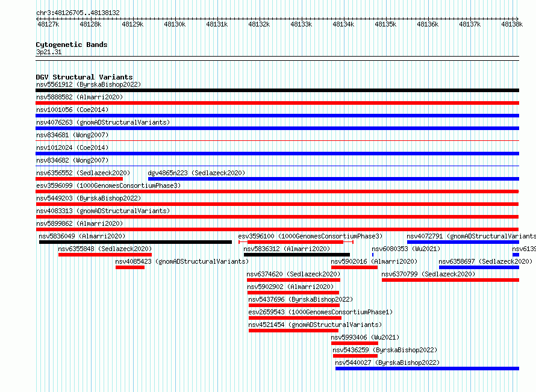536x392 pixels.
Task: Click the DGV Structural Variants track title
Action: pos(84,77)
